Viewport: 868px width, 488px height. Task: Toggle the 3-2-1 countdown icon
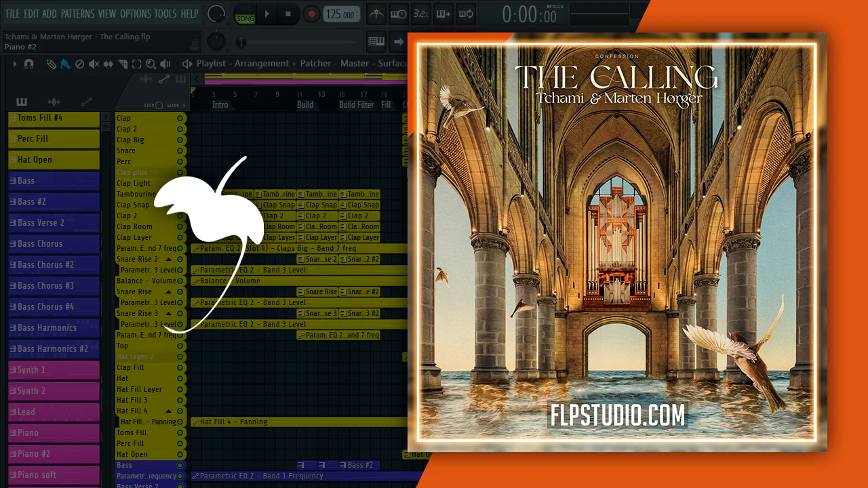pos(421,14)
